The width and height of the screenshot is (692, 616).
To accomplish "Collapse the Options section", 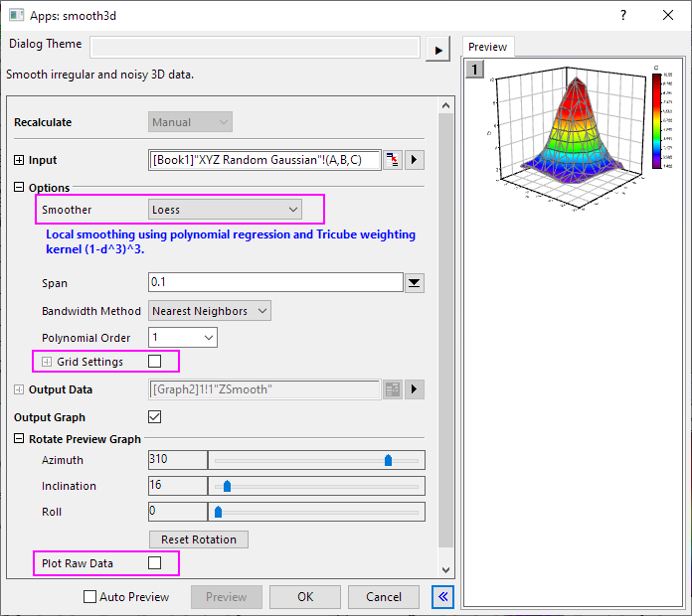I will coord(19,188).
